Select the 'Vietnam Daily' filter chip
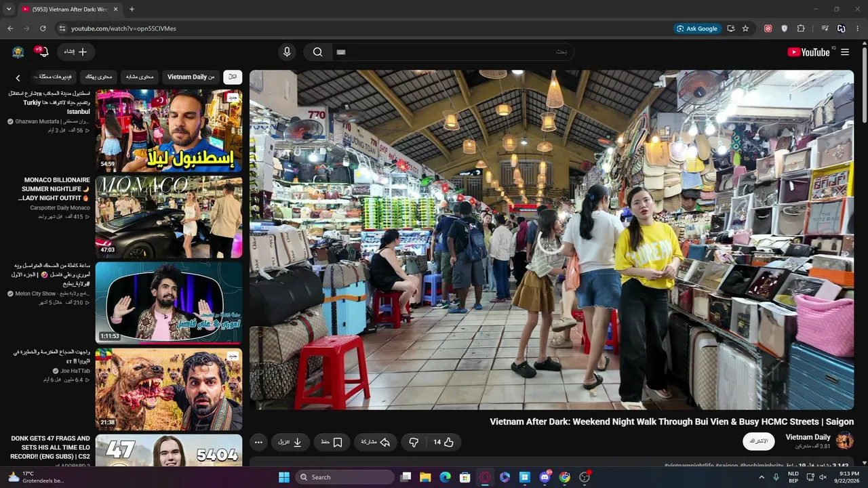 [x=191, y=77]
